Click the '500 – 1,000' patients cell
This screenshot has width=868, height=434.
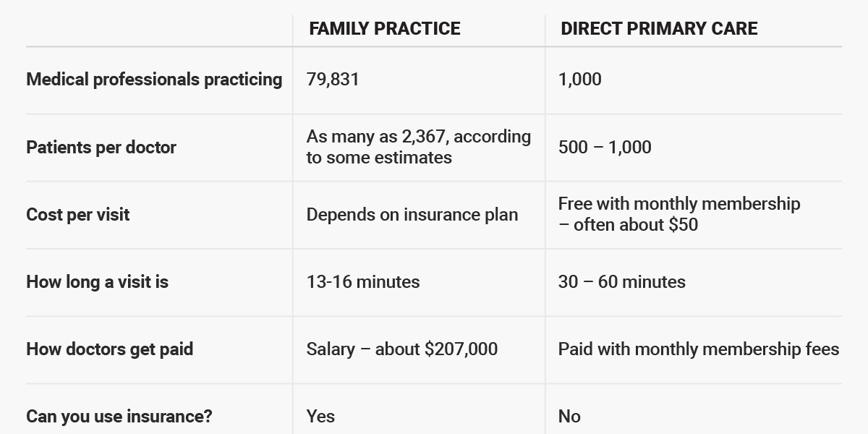[x=605, y=148]
